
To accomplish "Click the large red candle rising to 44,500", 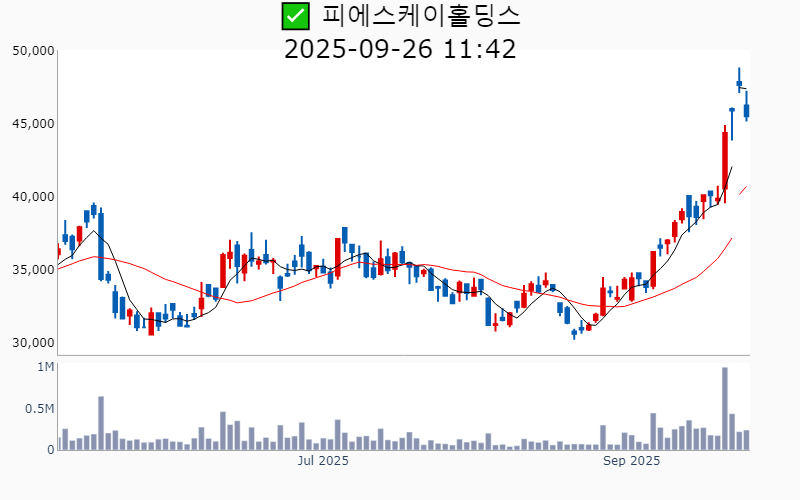I will 725,160.
